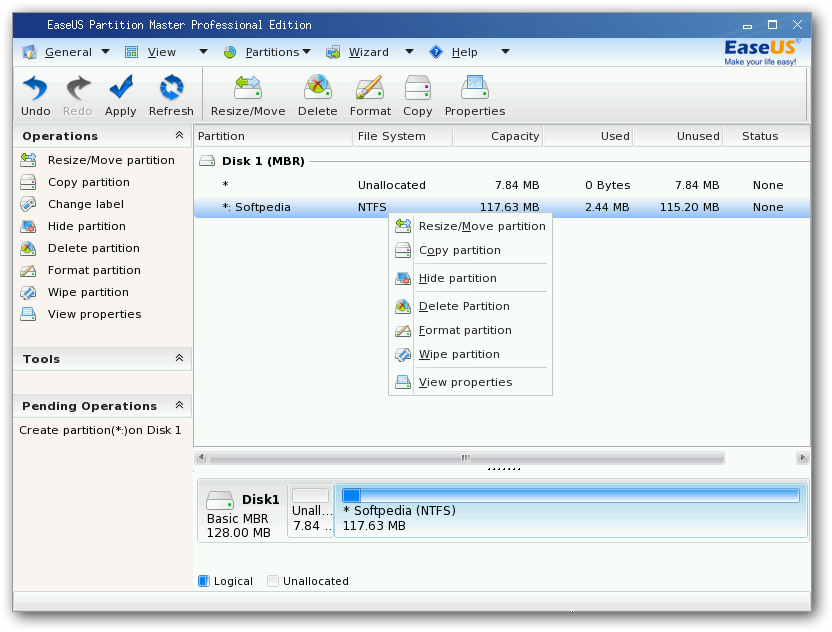Click Wipe partition link in Operations panel
The image size is (832, 632).
pos(88,292)
